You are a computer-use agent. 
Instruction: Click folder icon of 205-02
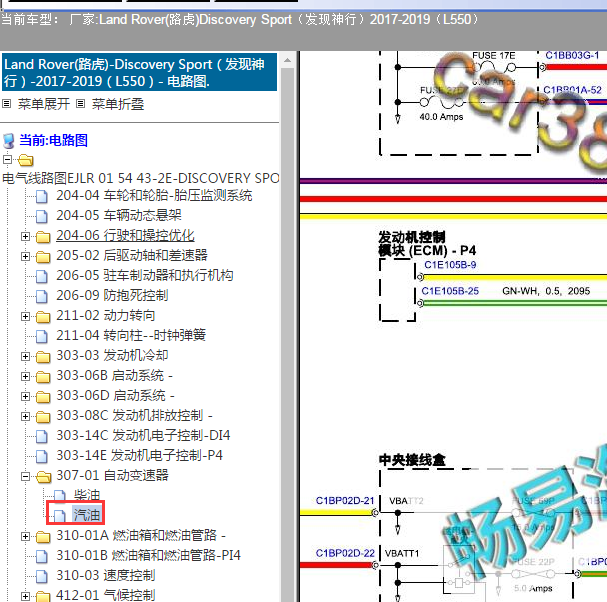point(43,257)
